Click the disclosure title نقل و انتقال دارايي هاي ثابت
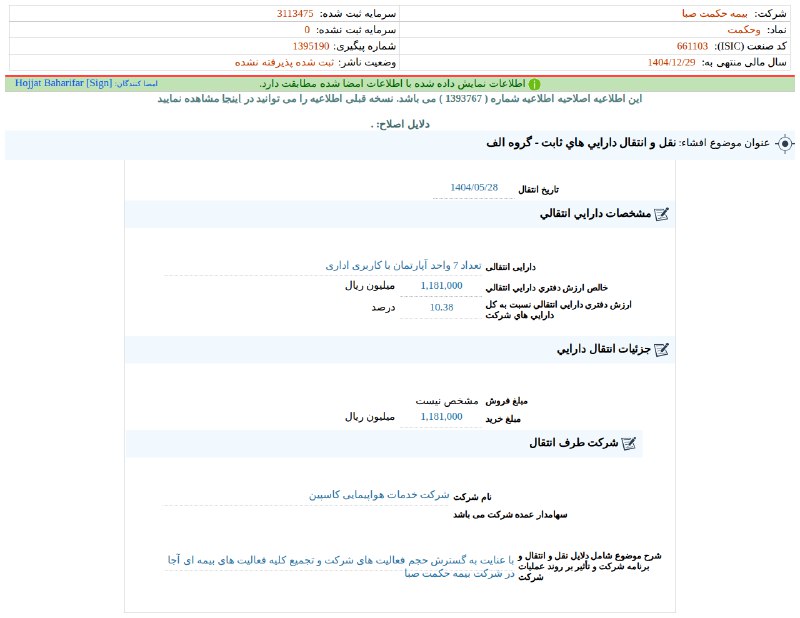The height and width of the screenshot is (618, 800). click(581, 143)
